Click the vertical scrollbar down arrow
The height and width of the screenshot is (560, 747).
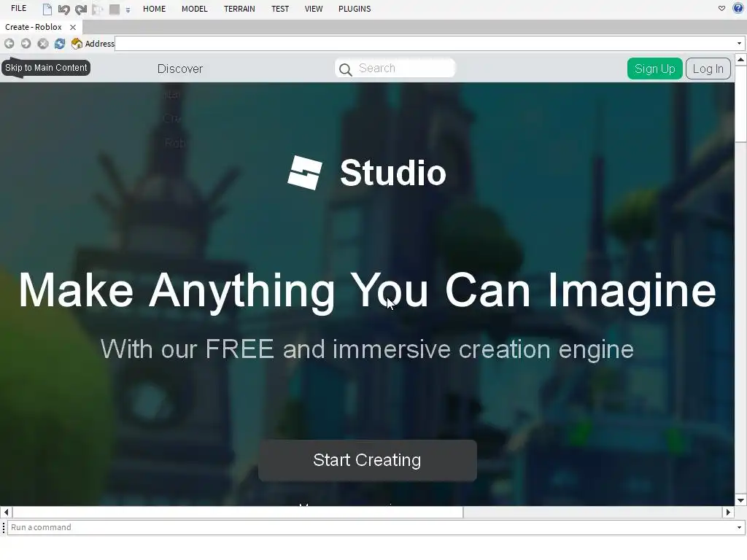coord(740,500)
